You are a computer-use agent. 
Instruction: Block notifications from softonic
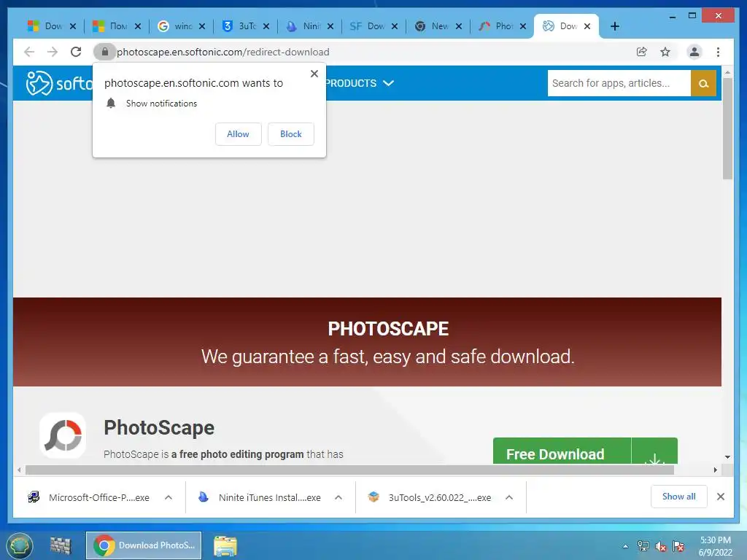(x=290, y=134)
